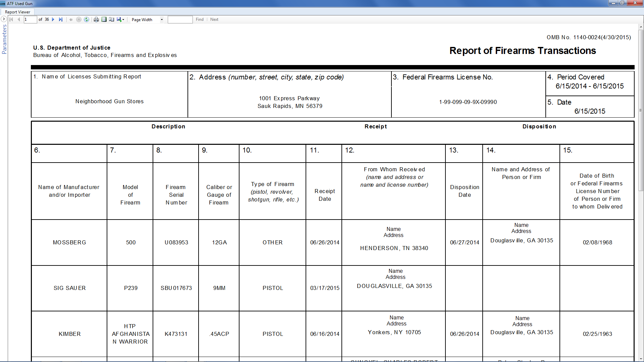The image size is (644, 362).
Task: Click the SIG SAUER manufacturer cell
Action: (70, 288)
